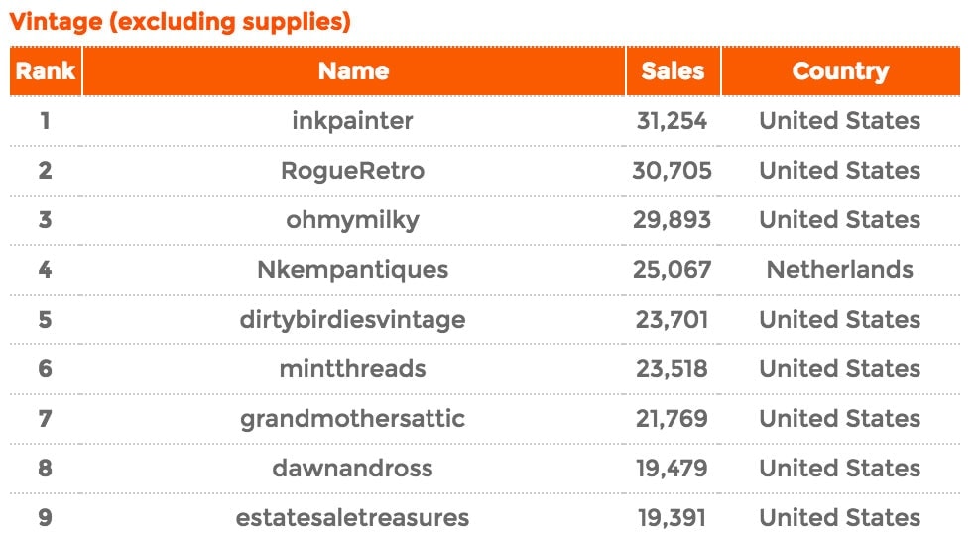Screen dimensions: 980x542
Task: Click the Name column header
Action: click(x=354, y=70)
